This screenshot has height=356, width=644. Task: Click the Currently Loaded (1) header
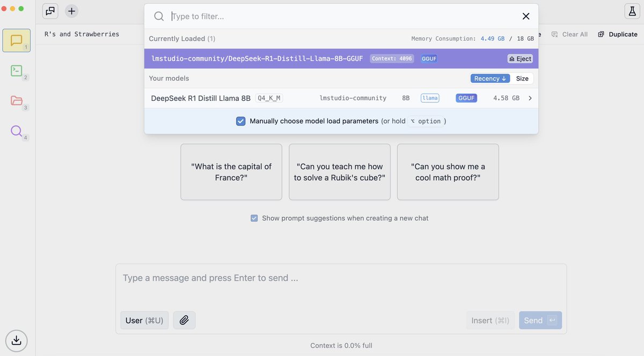[182, 39]
